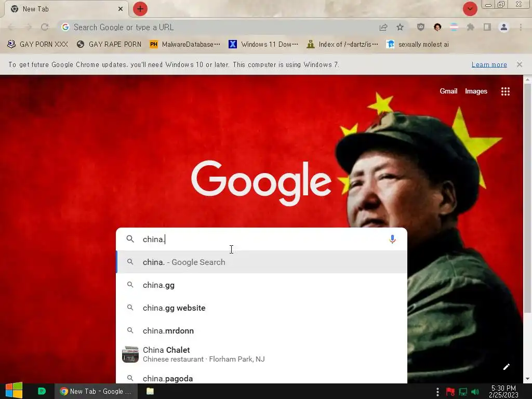Image resolution: width=532 pixels, height=399 pixels.
Task: Go back to the previous page
Action: pos(11,27)
